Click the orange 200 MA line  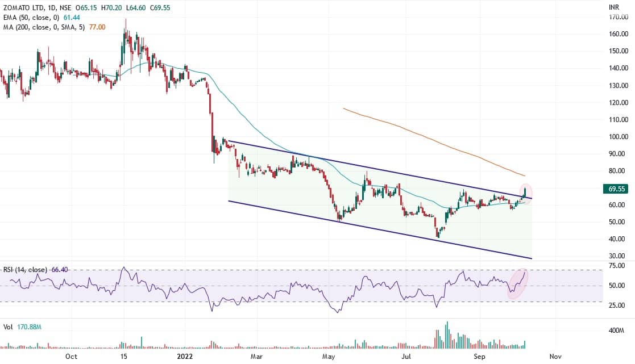click(432, 140)
